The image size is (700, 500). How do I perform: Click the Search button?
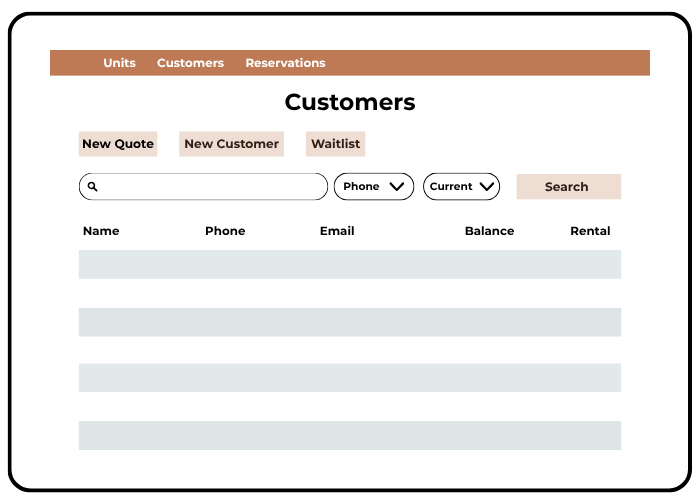(x=567, y=187)
